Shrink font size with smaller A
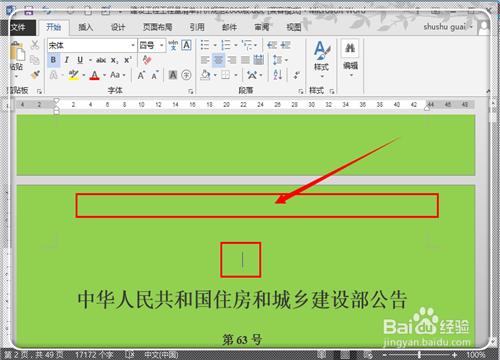The image size is (500, 360). 155,75
